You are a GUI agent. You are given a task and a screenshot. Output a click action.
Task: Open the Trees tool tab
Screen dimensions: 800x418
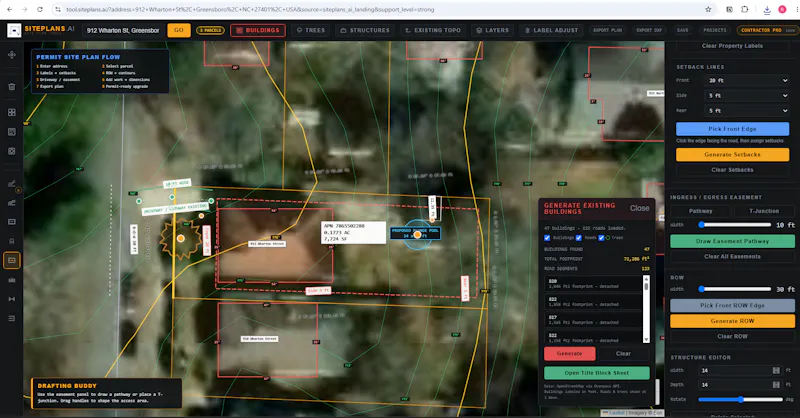(x=311, y=30)
